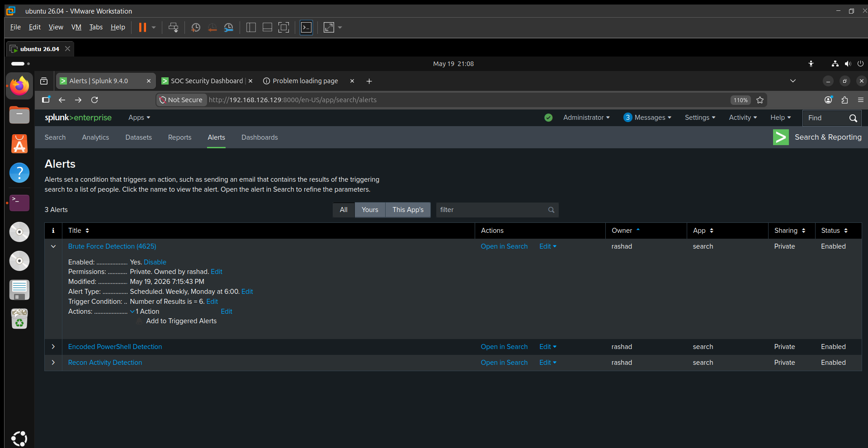868x448 pixels.
Task: Open Files manager in the Ubuntu dock
Action: 19,115
